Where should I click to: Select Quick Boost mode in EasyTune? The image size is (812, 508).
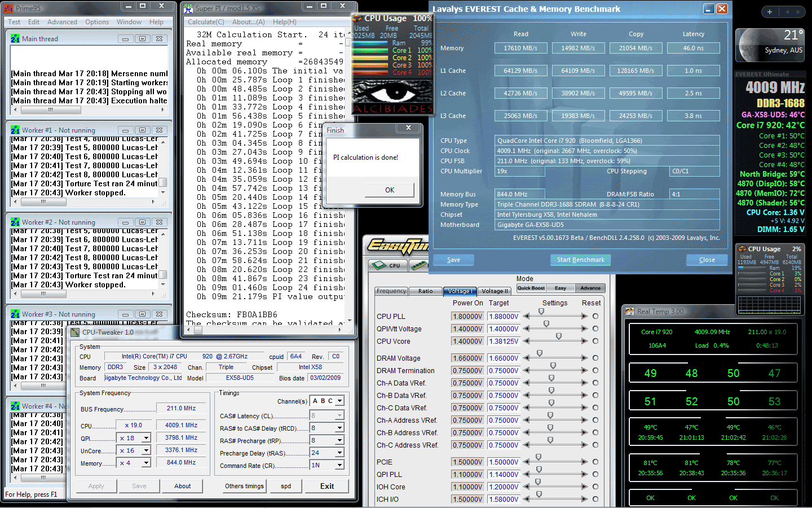pyautogui.click(x=531, y=288)
